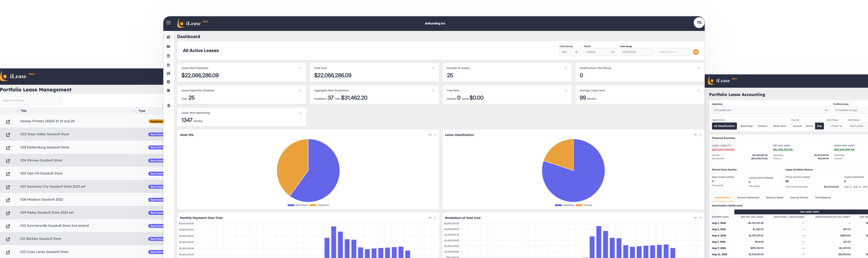
Task: Open the Subsidiary All Subsidiaries dropdown
Action: pos(771,110)
